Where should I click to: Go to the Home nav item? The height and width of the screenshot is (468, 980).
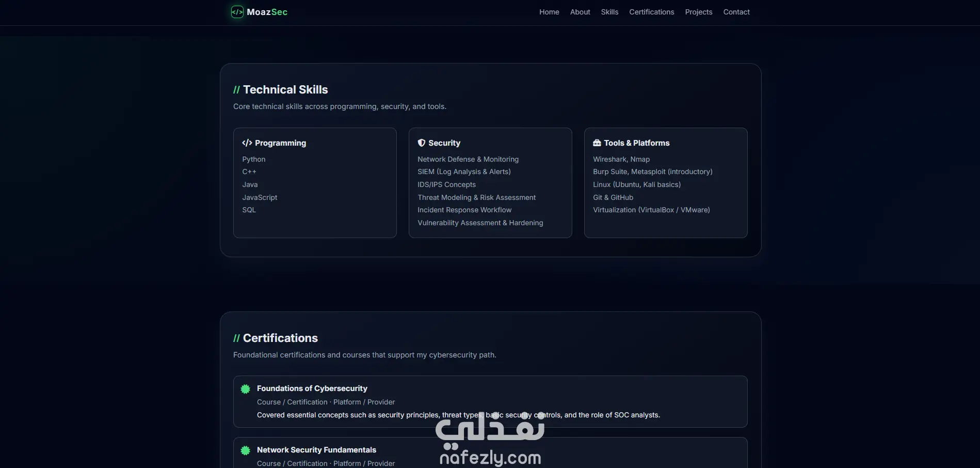point(549,12)
